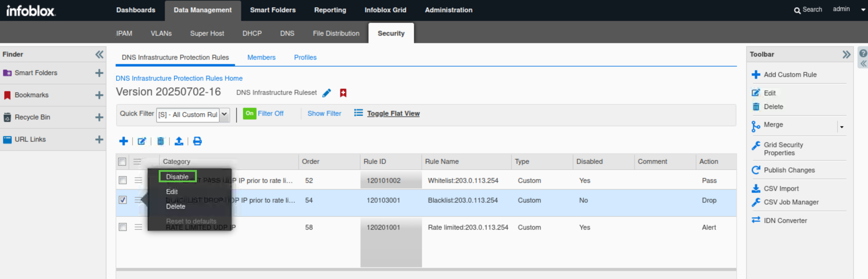Bookmark this ruleset with the red bookmark icon
The height and width of the screenshot is (279, 868).
click(343, 93)
